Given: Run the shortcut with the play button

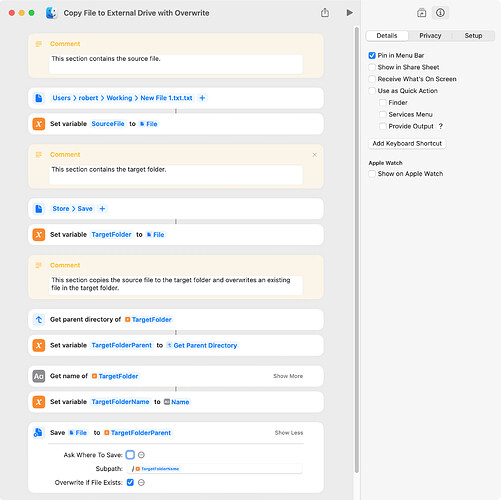Looking at the screenshot, I should pos(349,13).
